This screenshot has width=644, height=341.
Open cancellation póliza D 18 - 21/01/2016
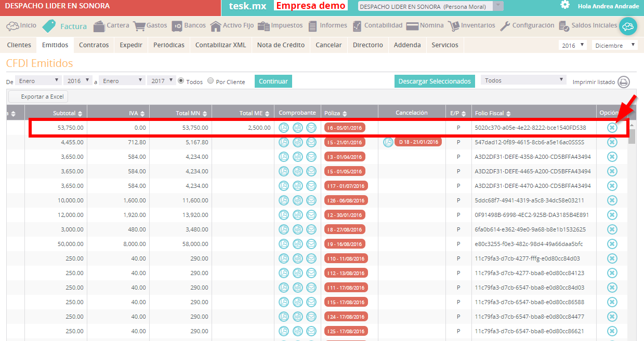(x=418, y=142)
